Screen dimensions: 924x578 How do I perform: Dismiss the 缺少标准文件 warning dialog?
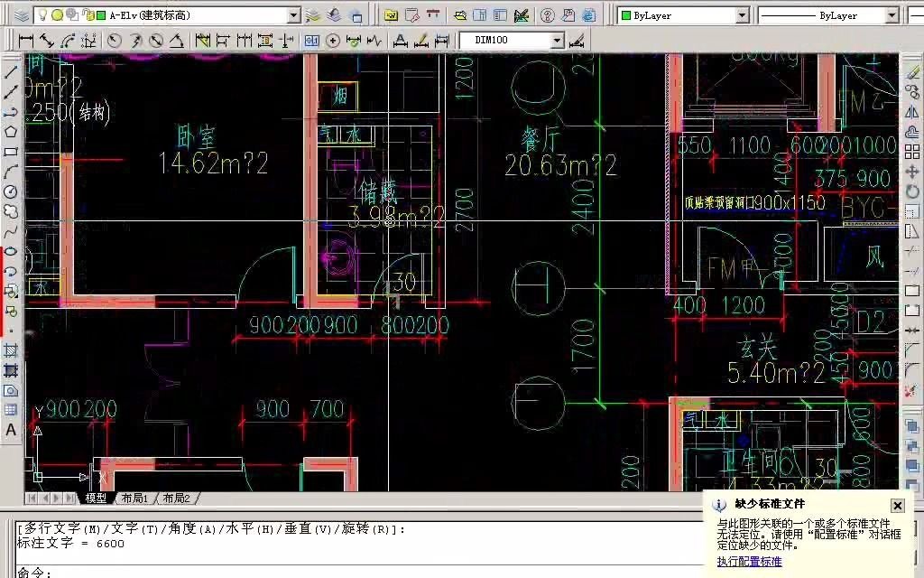click(x=898, y=505)
